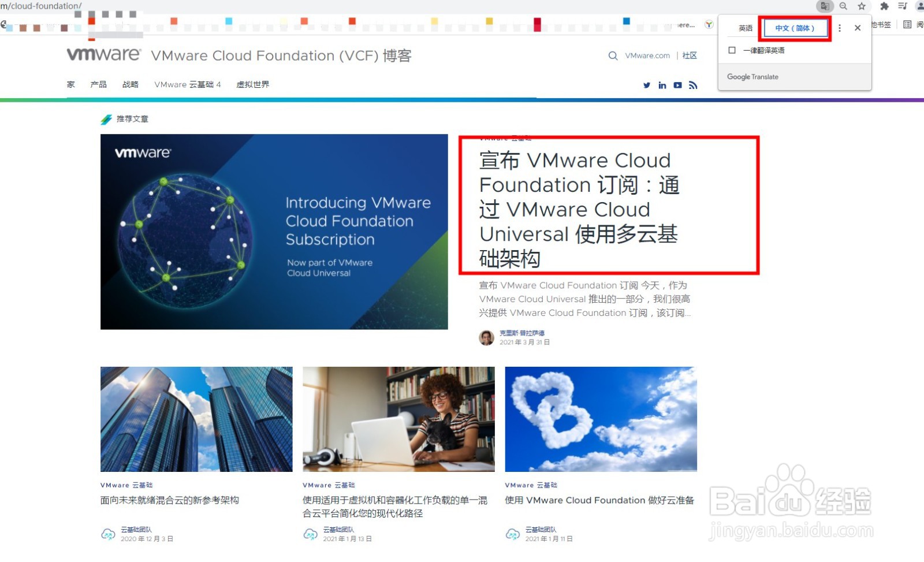Open the skyscraper buildings article thumbnail
This screenshot has width=924, height=562.
tap(196, 419)
